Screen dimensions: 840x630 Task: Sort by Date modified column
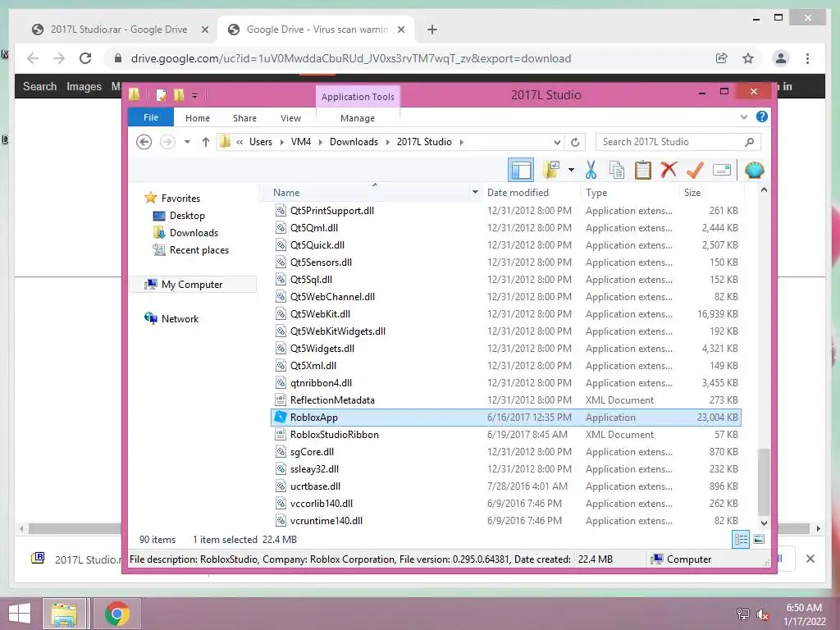[518, 192]
